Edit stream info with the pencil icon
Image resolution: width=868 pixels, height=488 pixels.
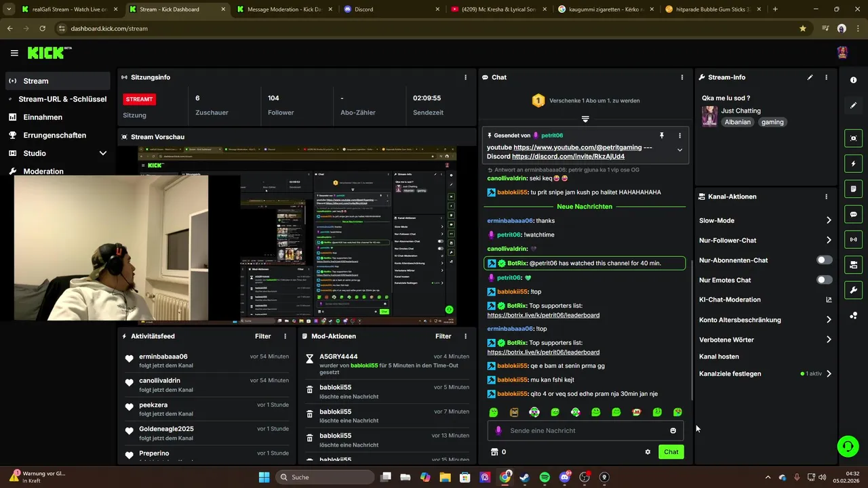pos(810,77)
